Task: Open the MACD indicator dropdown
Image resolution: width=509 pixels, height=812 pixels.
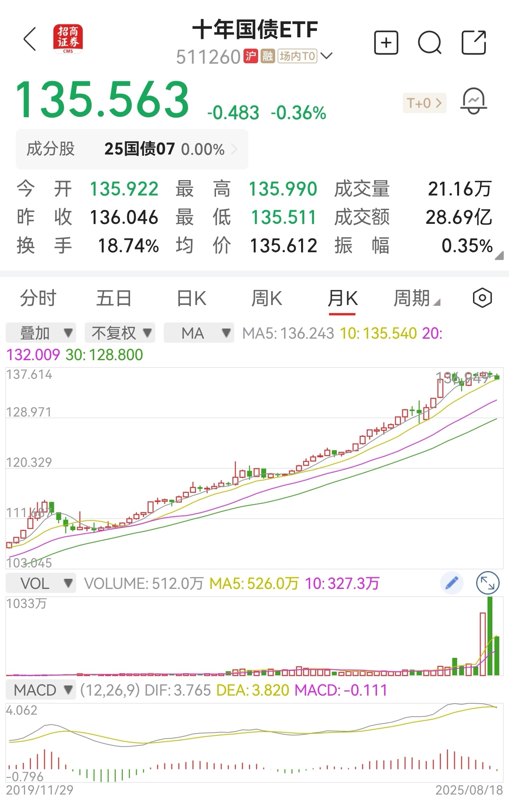Action: click(41, 690)
